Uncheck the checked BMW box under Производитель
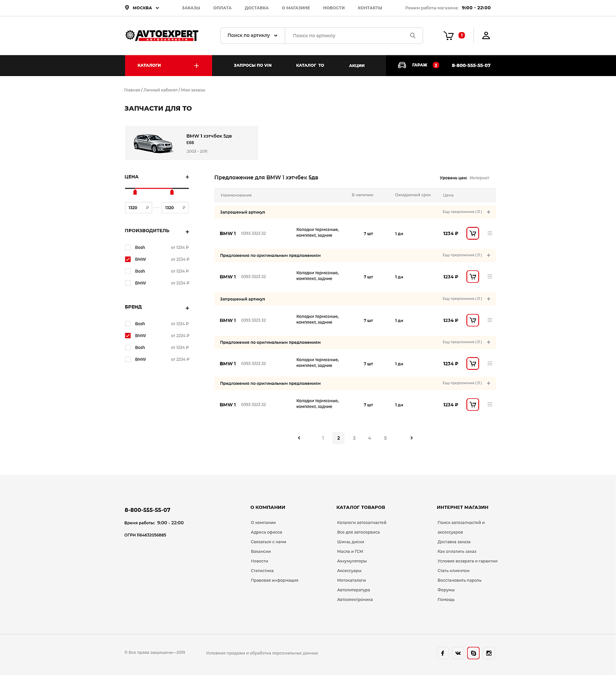This screenshot has width=616, height=675. click(128, 259)
